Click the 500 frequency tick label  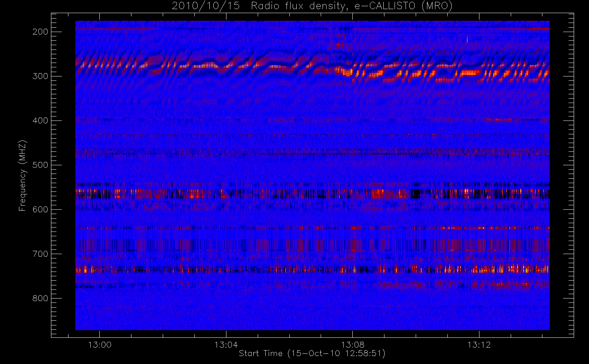pos(40,165)
